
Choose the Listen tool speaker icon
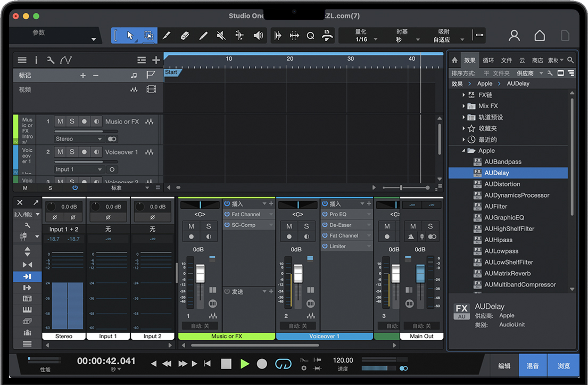click(x=258, y=36)
